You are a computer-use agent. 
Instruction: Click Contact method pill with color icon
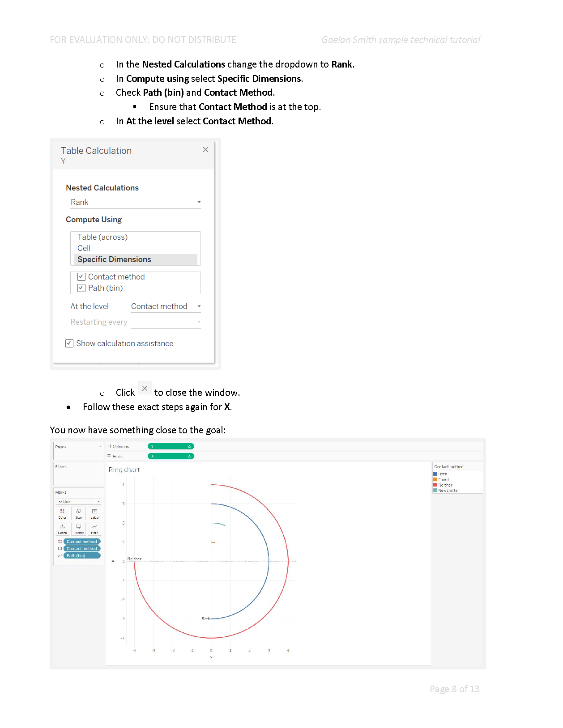82,542
